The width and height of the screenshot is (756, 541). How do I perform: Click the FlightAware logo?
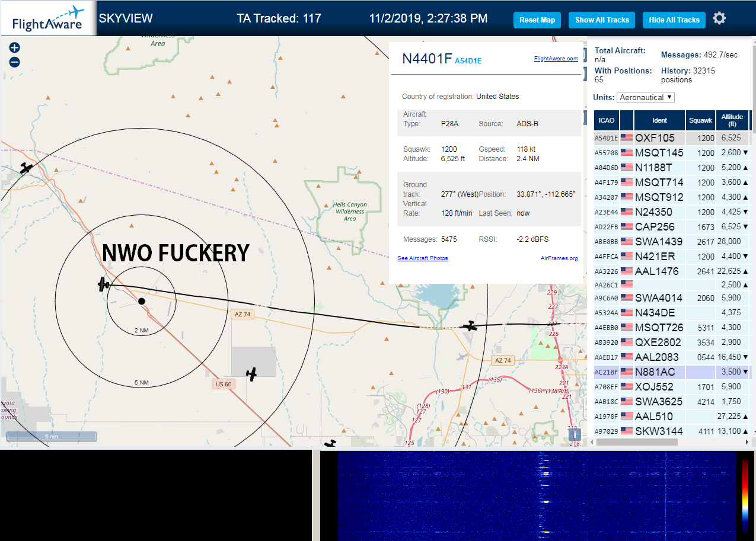click(48, 18)
